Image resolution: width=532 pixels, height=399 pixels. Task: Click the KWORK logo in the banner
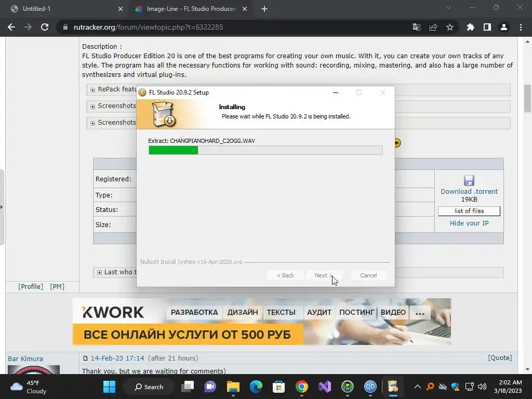[113, 312]
